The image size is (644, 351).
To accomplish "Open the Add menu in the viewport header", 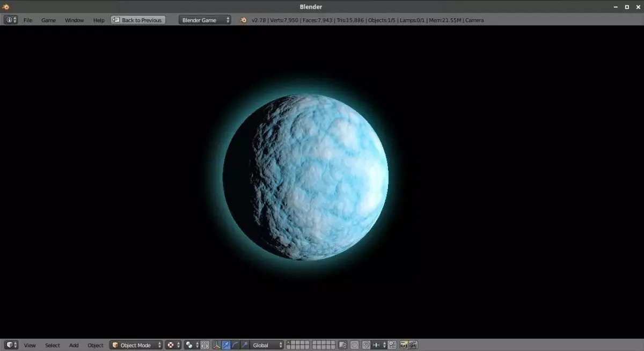I will click(74, 345).
